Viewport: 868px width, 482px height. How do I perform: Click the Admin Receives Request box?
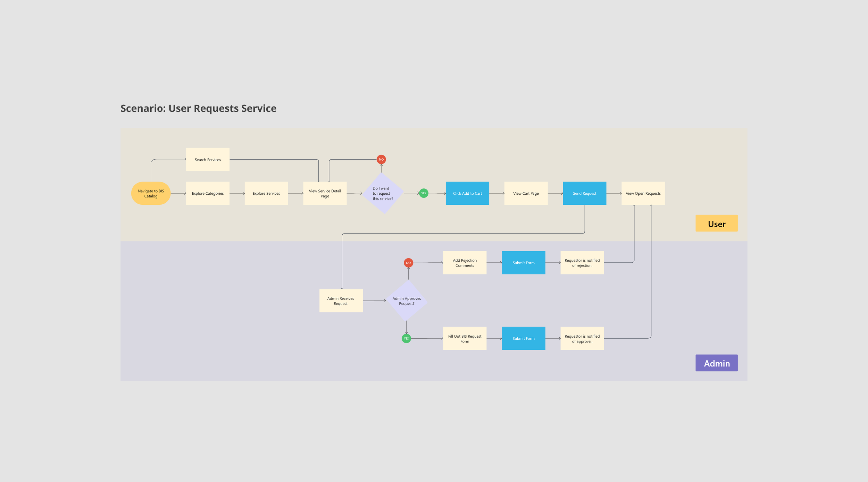coord(341,301)
